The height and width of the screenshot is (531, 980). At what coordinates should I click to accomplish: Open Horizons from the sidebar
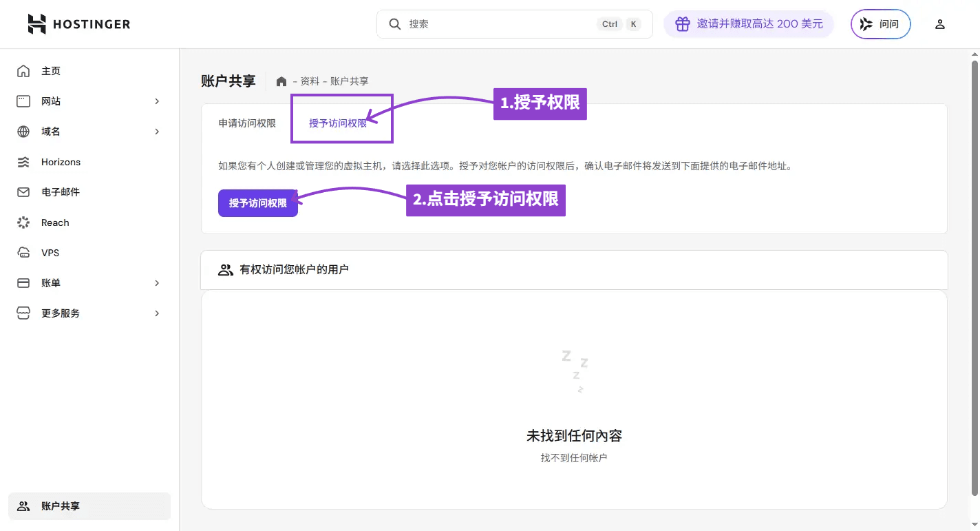point(61,162)
